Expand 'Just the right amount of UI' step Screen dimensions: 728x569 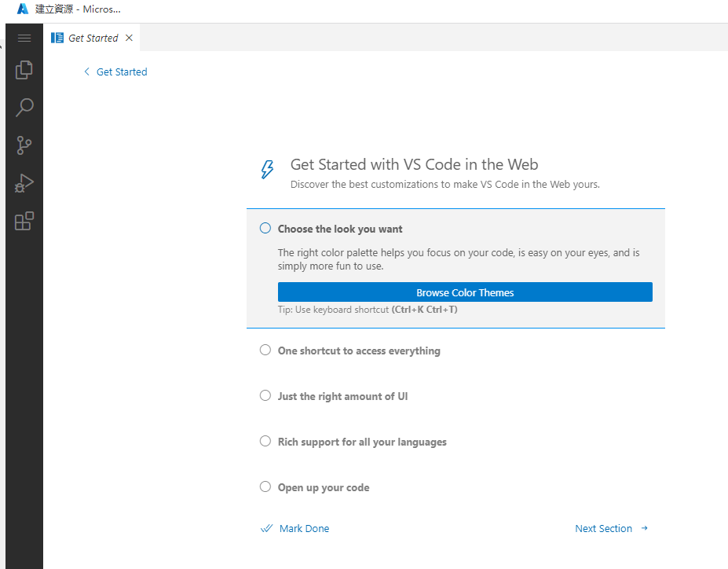pos(342,396)
